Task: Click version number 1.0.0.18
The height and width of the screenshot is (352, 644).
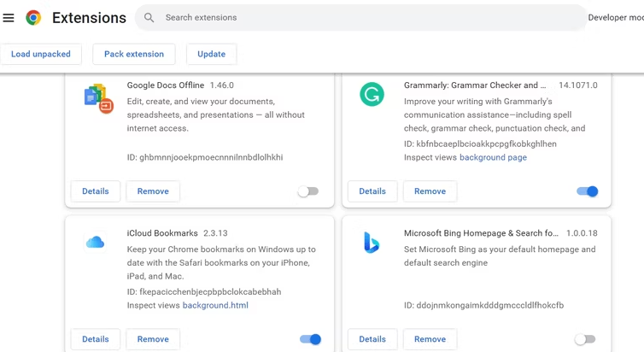Action: (x=582, y=233)
